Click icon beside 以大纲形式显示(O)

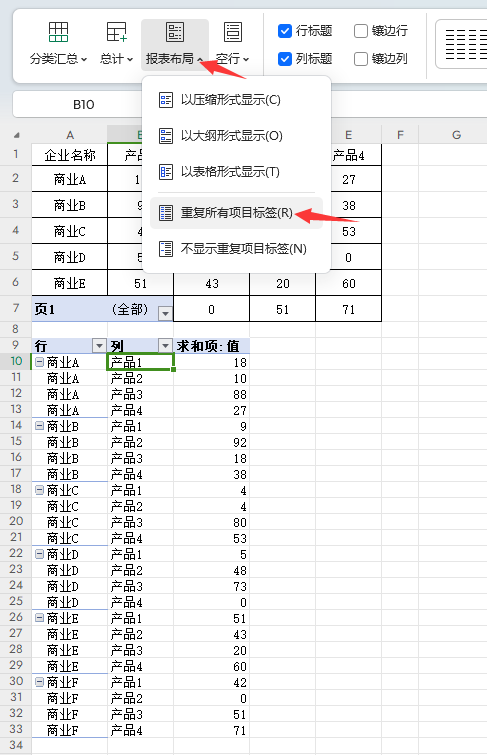point(166,136)
